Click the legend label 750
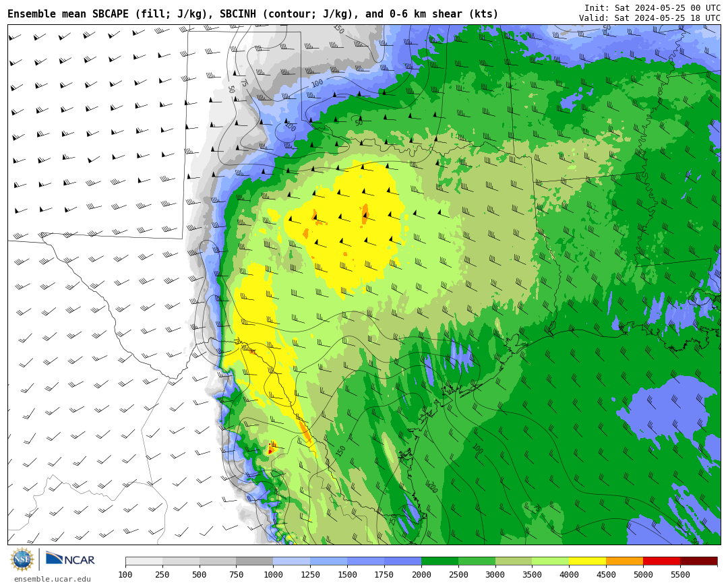The height and width of the screenshot is (587, 728). 237,575
